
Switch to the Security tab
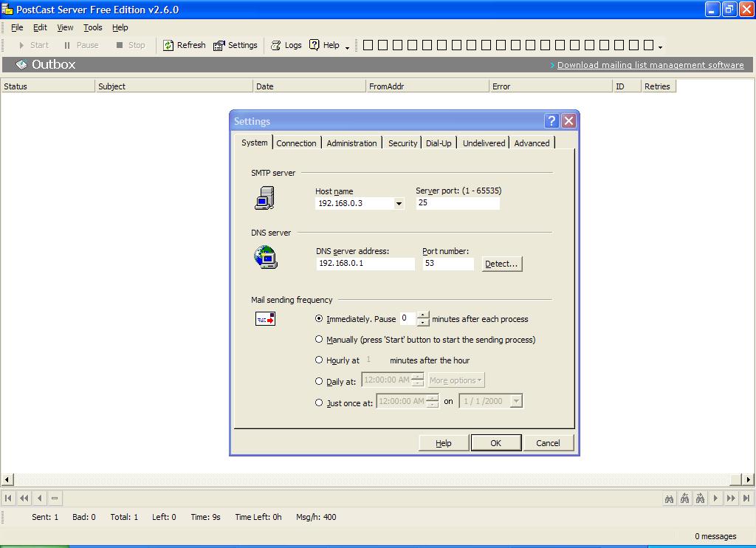402,143
